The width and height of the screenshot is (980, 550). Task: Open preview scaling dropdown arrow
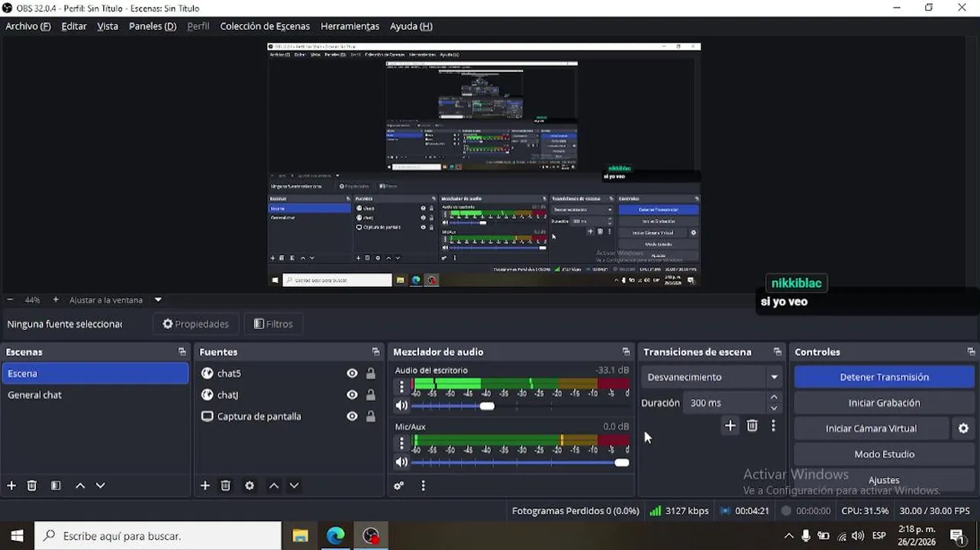coord(158,299)
